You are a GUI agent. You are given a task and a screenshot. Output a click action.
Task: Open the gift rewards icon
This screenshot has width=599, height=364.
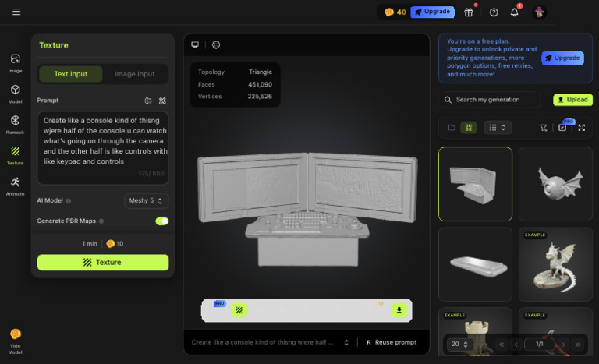pos(469,12)
